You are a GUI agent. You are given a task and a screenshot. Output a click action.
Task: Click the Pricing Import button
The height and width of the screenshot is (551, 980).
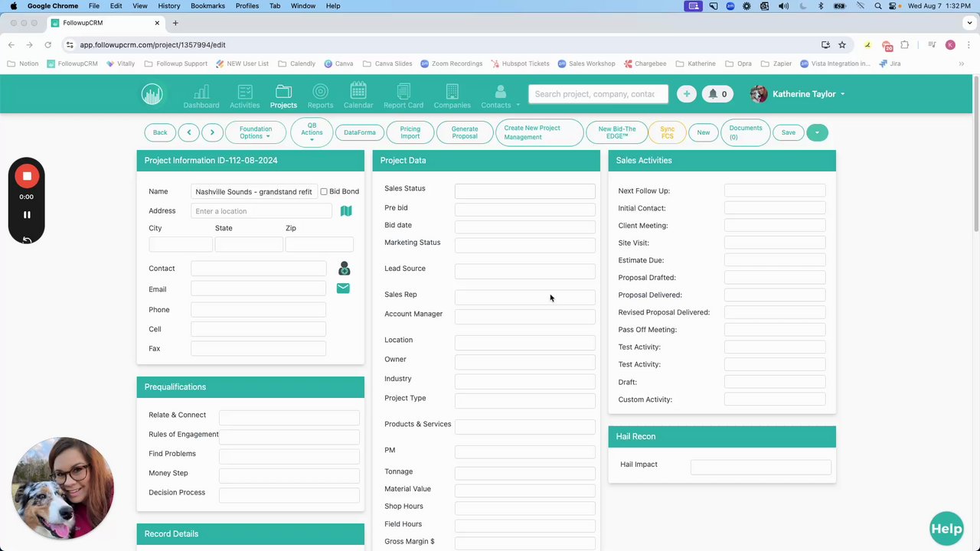(x=410, y=132)
